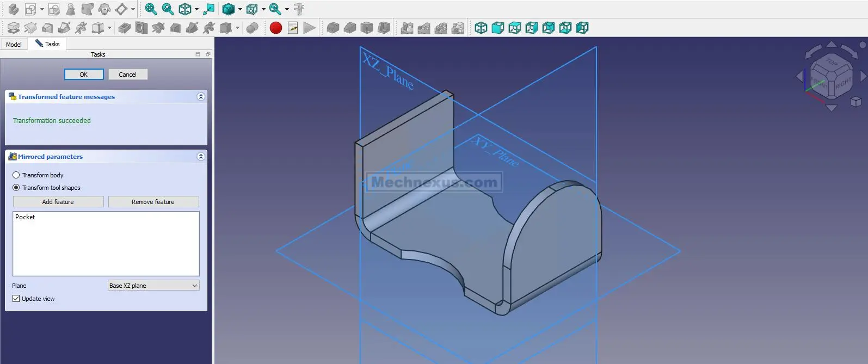The width and height of the screenshot is (868, 364).
Task: Click the mini cube below navigation cube
Action: (x=855, y=102)
